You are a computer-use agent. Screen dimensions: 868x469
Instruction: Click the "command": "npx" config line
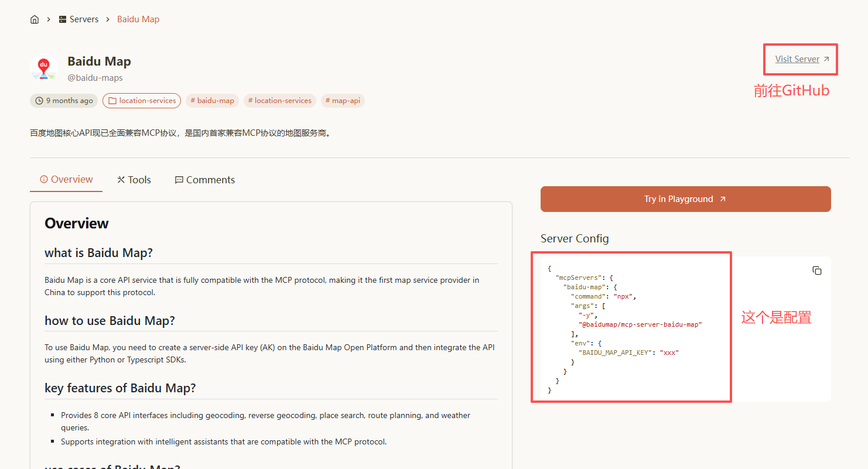pos(603,296)
